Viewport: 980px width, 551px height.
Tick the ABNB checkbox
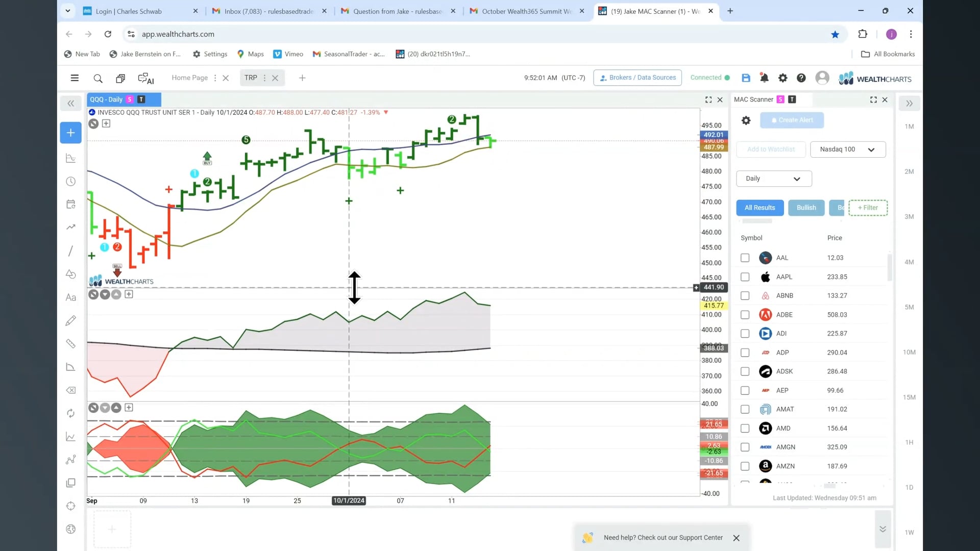[x=745, y=296]
